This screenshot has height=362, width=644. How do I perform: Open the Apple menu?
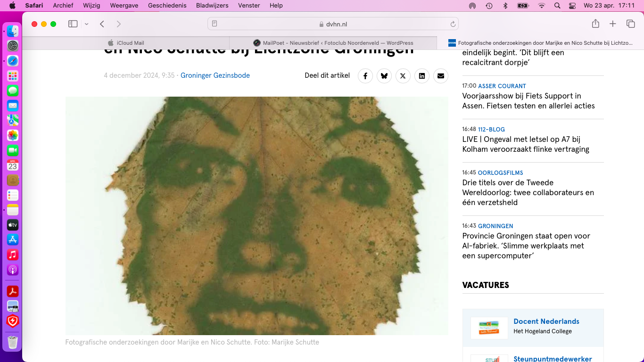point(12,6)
